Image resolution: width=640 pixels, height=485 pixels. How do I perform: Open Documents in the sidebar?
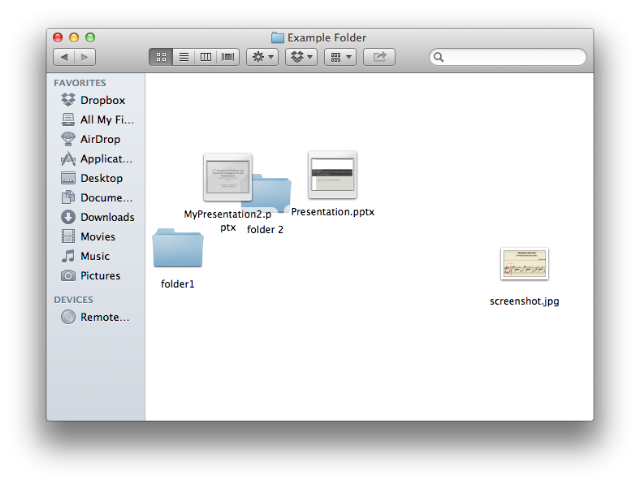coord(97,198)
